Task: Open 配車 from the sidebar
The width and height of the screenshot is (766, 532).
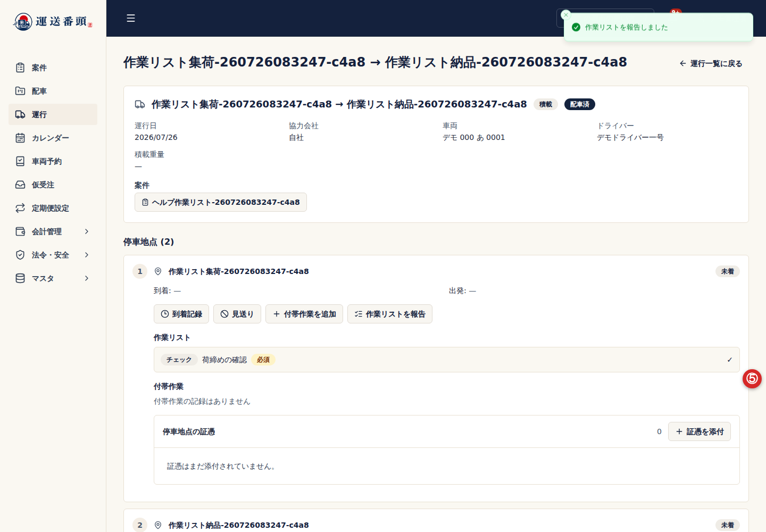Action: tap(53, 91)
